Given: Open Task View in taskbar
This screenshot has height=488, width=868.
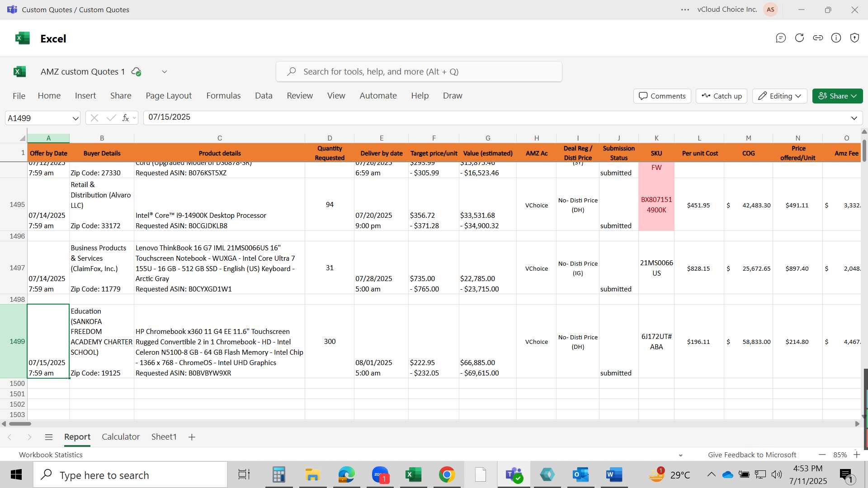Looking at the screenshot, I should tap(244, 475).
